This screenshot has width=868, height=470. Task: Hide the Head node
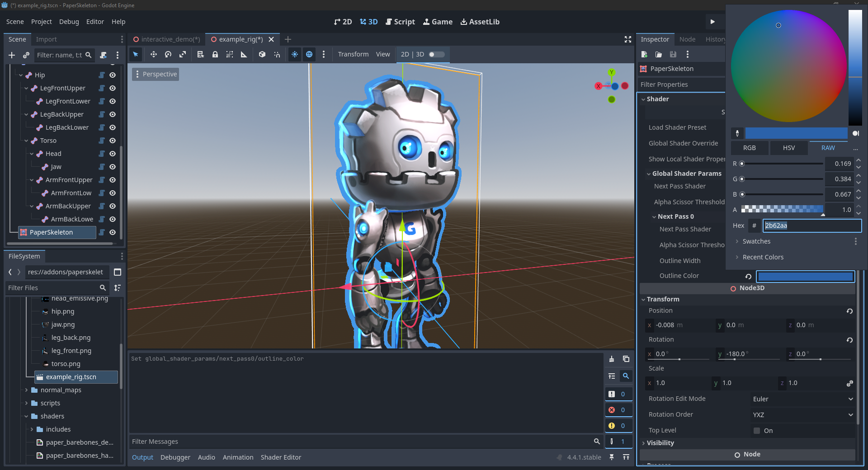click(113, 154)
